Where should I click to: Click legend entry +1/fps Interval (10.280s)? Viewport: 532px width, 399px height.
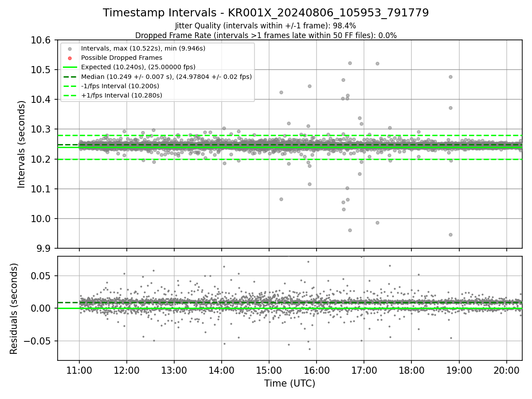121,95
